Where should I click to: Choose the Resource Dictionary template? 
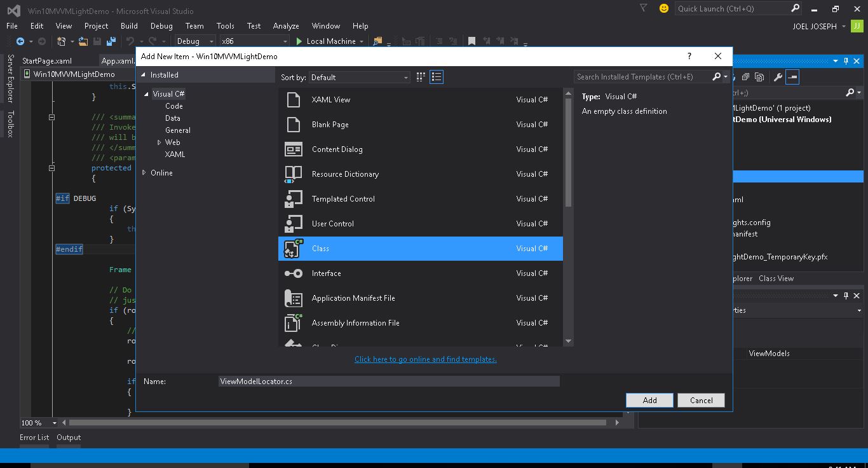tap(420, 174)
